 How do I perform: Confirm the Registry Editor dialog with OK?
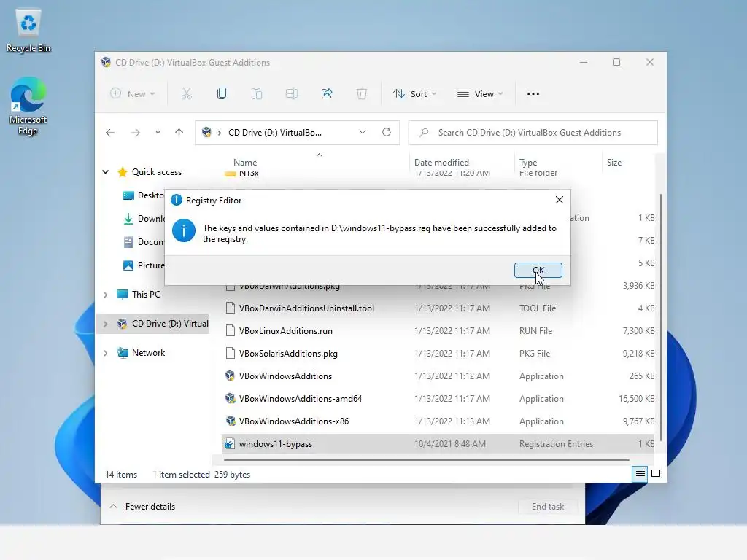tap(538, 270)
